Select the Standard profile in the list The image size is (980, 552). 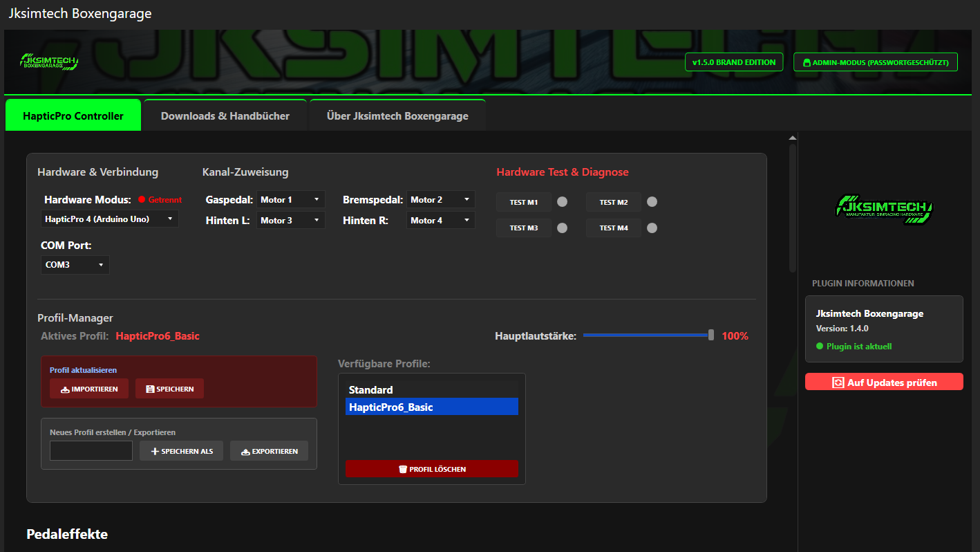coord(432,389)
